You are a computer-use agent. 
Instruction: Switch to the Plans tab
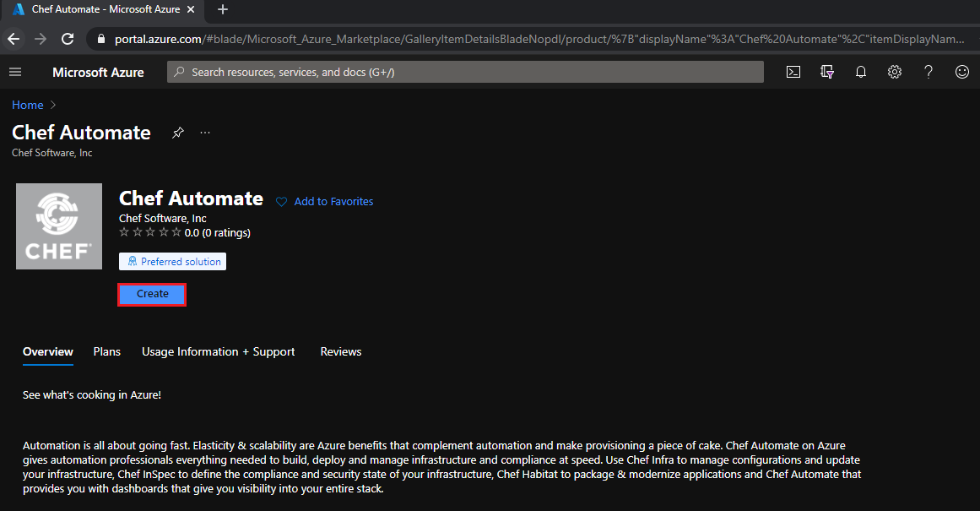[x=106, y=351]
